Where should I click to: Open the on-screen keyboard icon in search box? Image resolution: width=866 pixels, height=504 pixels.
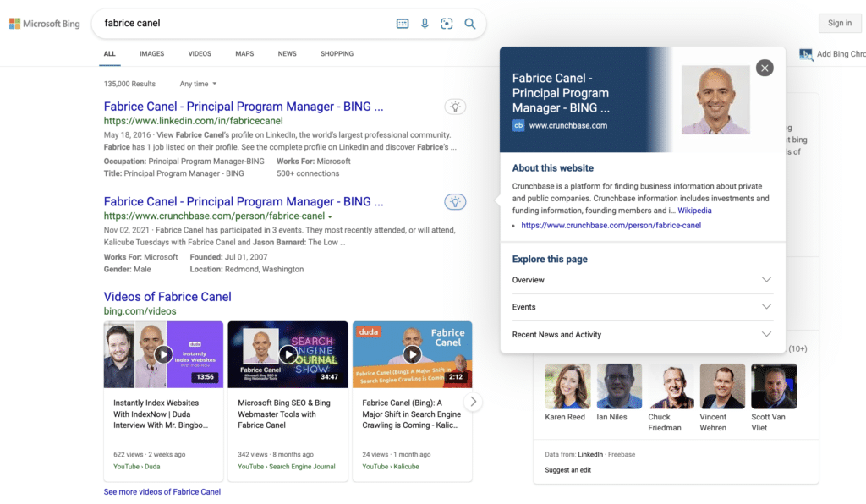[x=403, y=24]
